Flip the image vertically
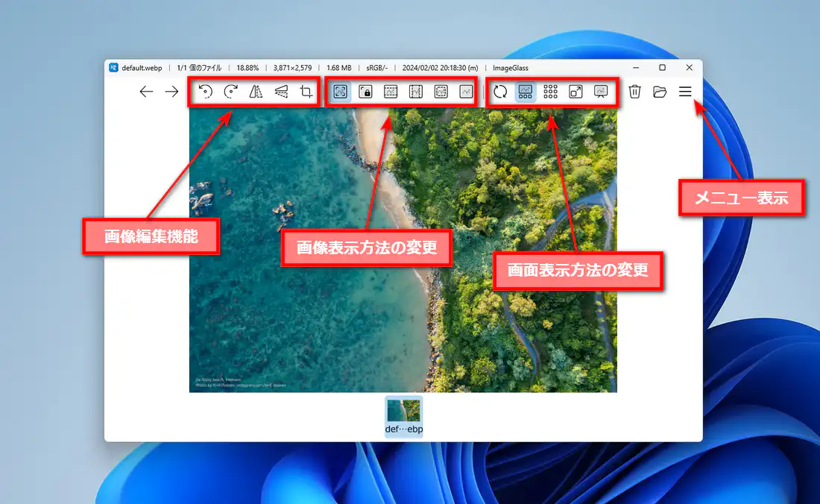This screenshot has height=504, width=820. pos(281,92)
